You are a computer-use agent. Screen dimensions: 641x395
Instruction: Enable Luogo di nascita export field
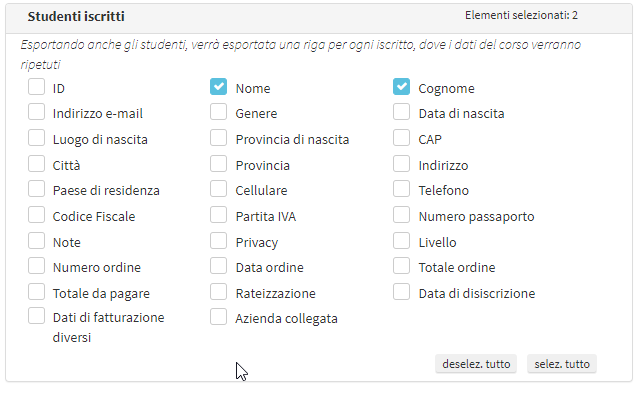point(36,138)
